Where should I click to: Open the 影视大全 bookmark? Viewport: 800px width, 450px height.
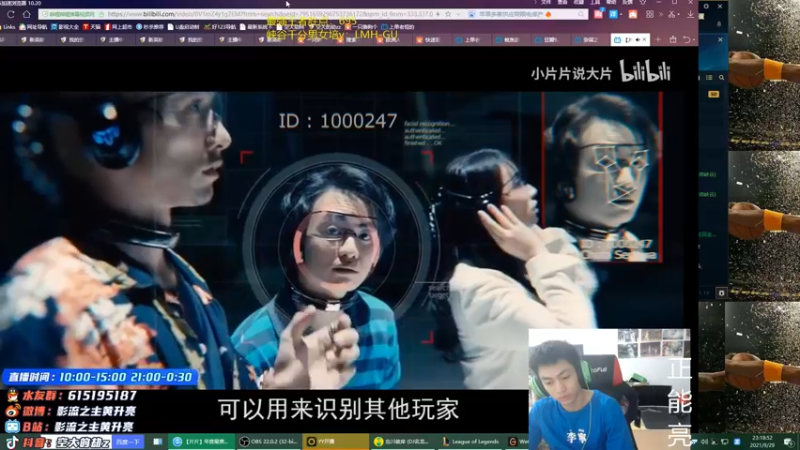coord(65,27)
